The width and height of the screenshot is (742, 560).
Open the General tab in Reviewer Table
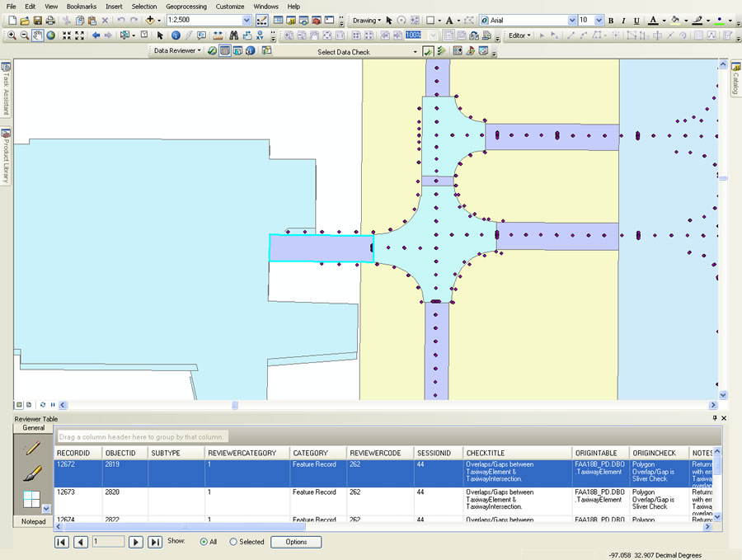pyautogui.click(x=33, y=427)
